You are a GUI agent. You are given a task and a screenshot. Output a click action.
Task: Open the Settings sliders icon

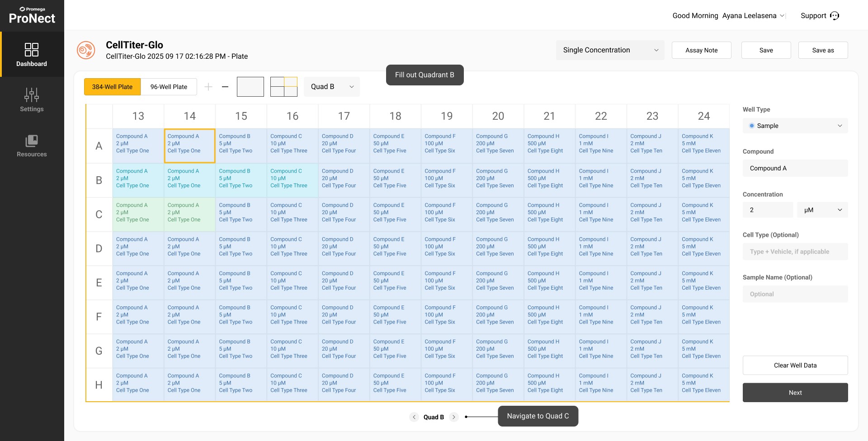[x=32, y=94]
